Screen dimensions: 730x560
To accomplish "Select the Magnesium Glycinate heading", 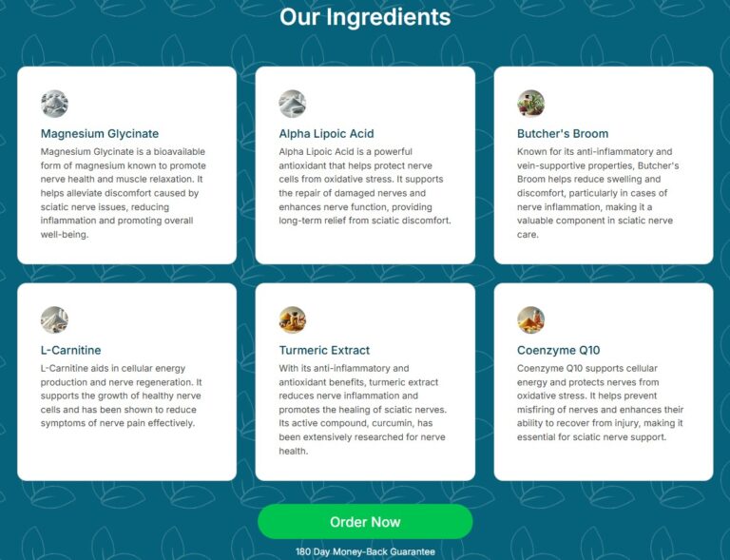I will [x=100, y=134].
